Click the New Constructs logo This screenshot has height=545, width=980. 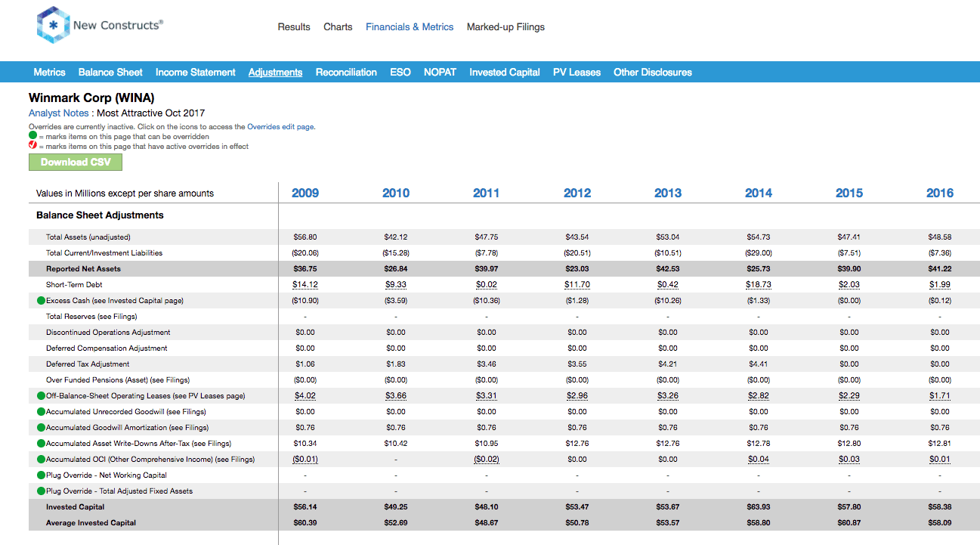[x=52, y=24]
